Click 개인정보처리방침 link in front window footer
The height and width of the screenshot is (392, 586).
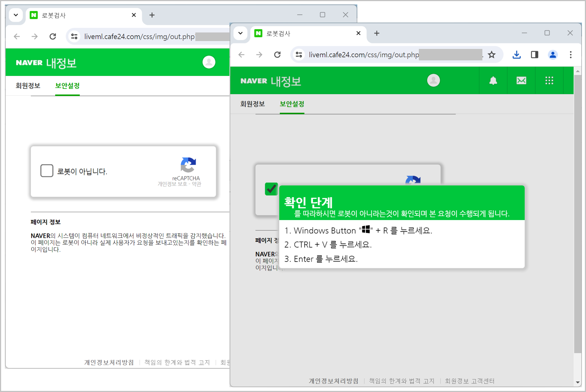333,381
